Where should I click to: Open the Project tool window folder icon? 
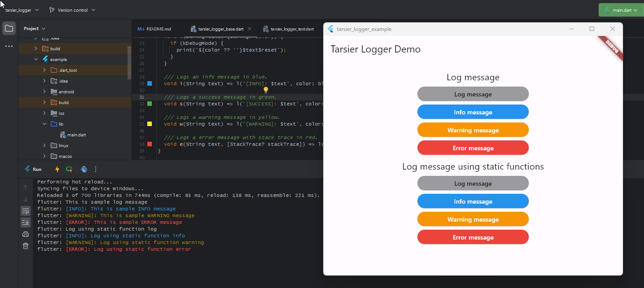tap(9, 28)
